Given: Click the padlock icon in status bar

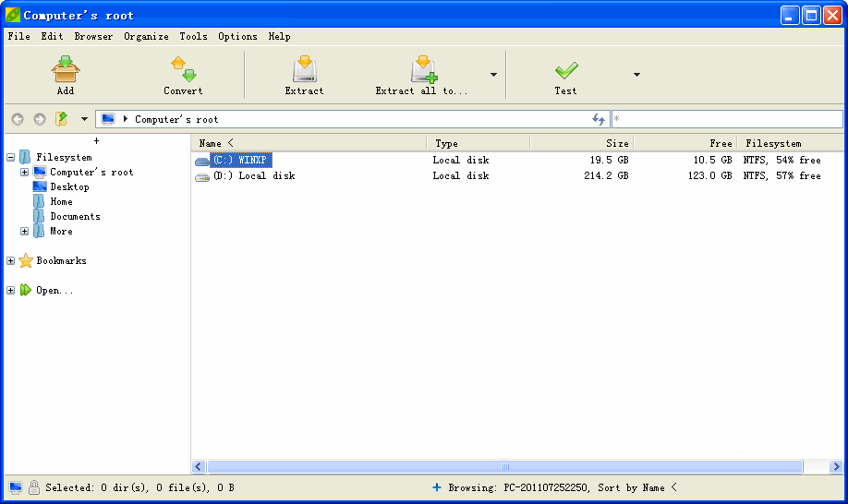Looking at the screenshot, I should (33, 487).
